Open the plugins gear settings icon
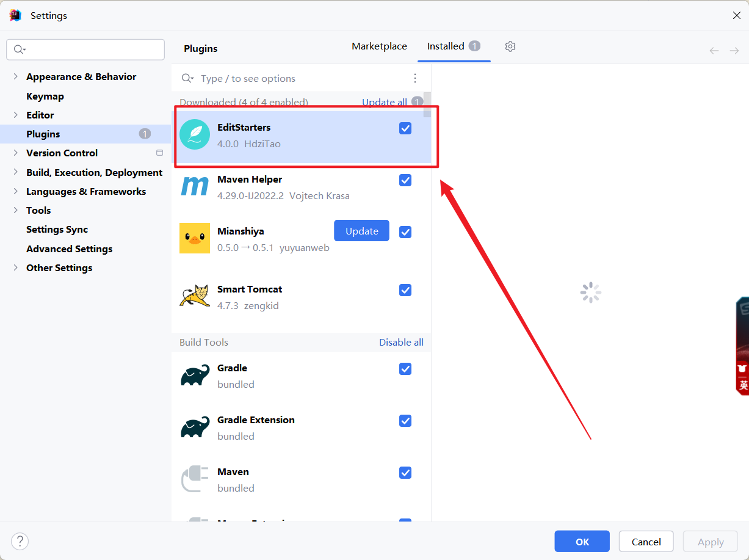Screen dimensions: 749x560 [x=510, y=46]
